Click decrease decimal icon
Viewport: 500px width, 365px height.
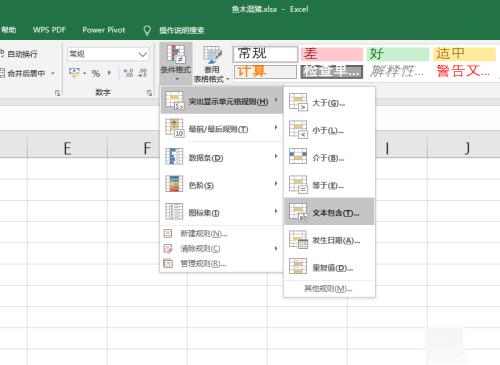[143, 73]
